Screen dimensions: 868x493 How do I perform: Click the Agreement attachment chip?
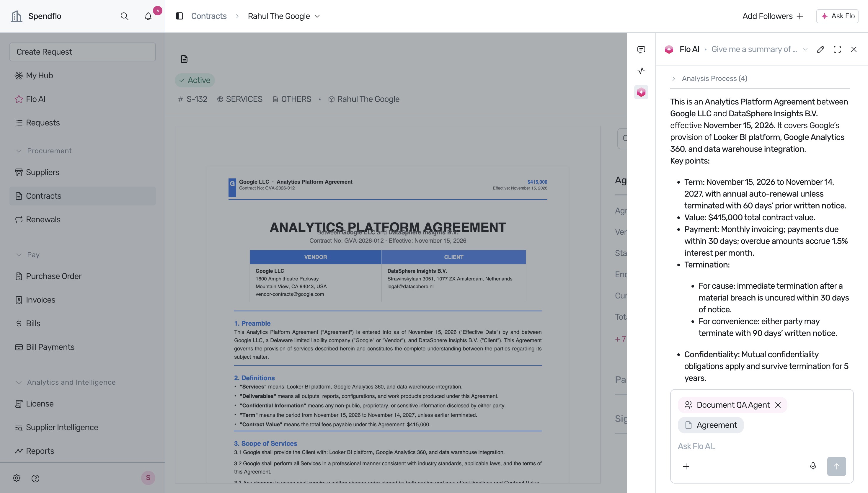click(x=711, y=425)
